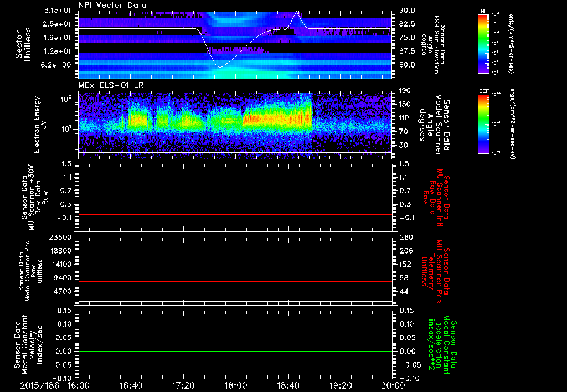This screenshot has height=392, width=567.
Task: Click the 'ergs/(cm**2-sr-sec-eV)' DEF units label
Action: coord(513,123)
